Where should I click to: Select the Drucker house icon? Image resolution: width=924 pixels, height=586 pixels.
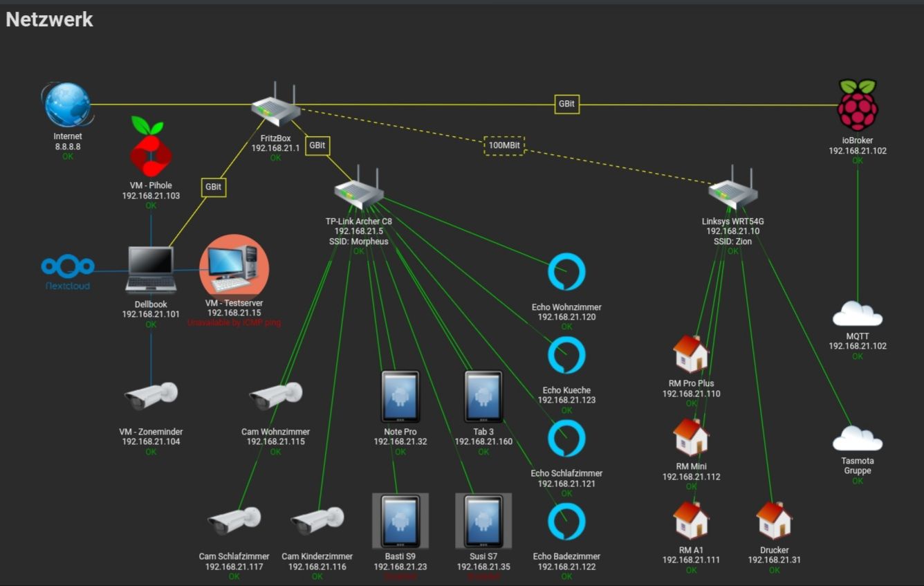coord(774,520)
